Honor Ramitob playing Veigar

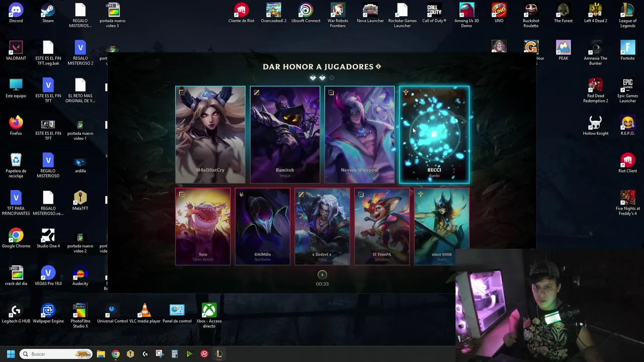(x=285, y=135)
